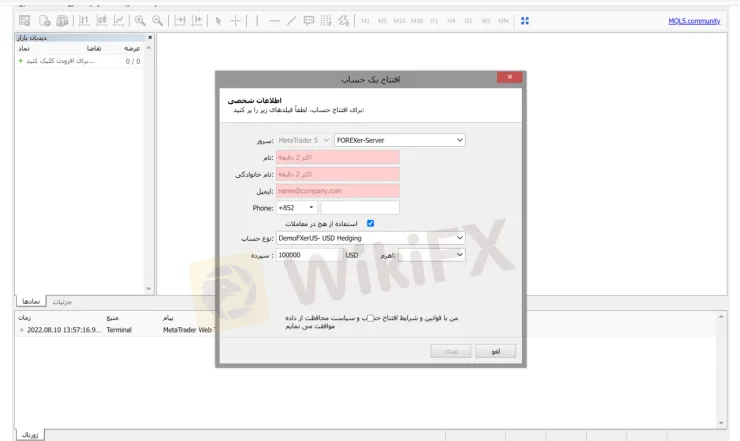
Task: Click the deposit amount field showing 100000
Action: coord(308,255)
